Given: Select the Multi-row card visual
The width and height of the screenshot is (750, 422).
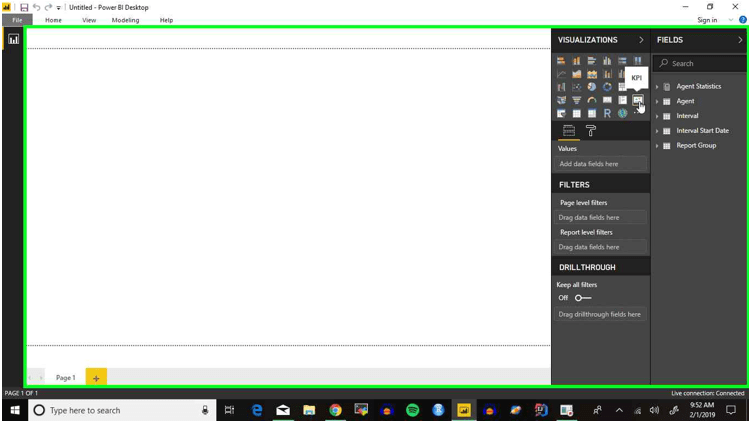Looking at the screenshot, I should click(x=622, y=100).
